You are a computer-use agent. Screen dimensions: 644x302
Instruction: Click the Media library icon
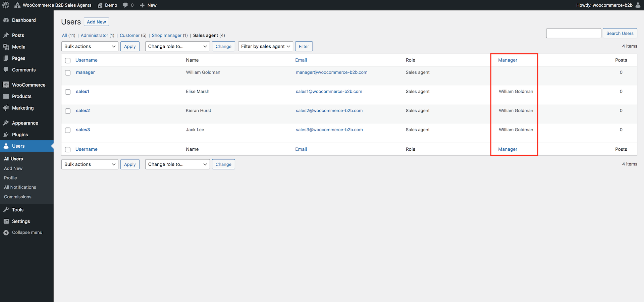(6, 47)
